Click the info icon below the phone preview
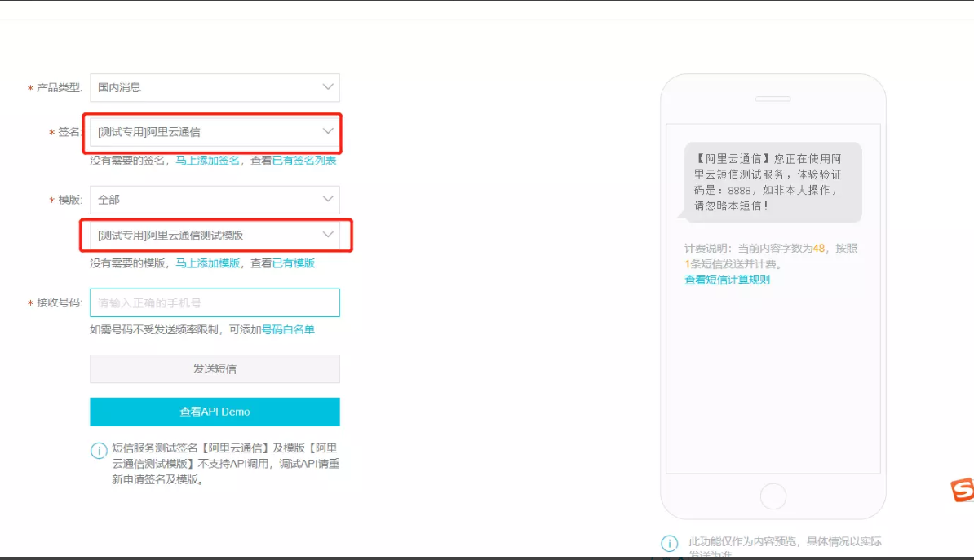The height and width of the screenshot is (560, 974). point(670,542)
